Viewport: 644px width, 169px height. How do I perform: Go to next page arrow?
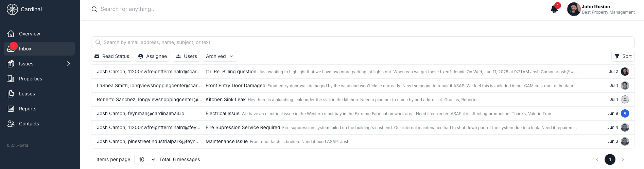[x=623, y=159]
